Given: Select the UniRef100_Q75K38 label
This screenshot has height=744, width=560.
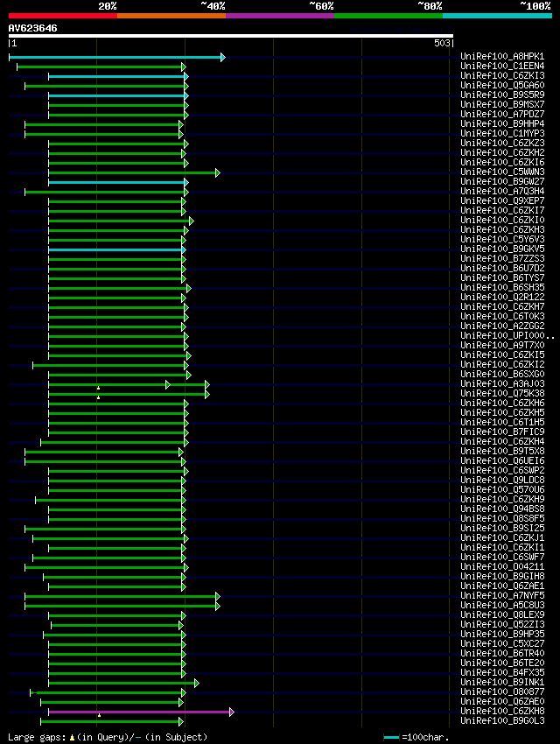Looking at the screenshot, I should 502,393.
